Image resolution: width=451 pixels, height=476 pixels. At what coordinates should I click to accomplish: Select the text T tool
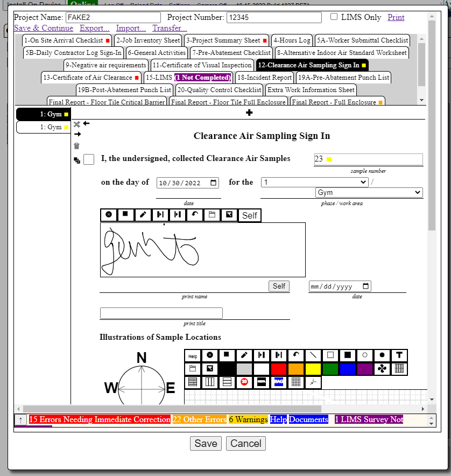[x=399, y=355]
